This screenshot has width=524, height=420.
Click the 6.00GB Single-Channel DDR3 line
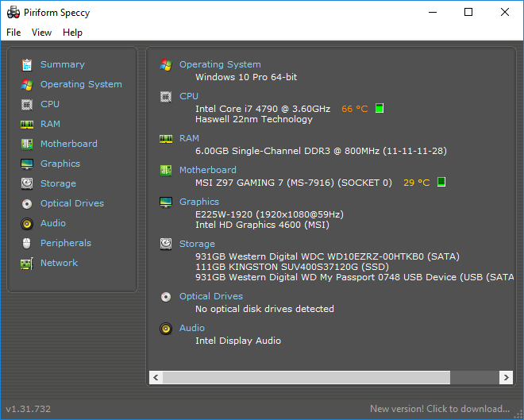(322, 151)
